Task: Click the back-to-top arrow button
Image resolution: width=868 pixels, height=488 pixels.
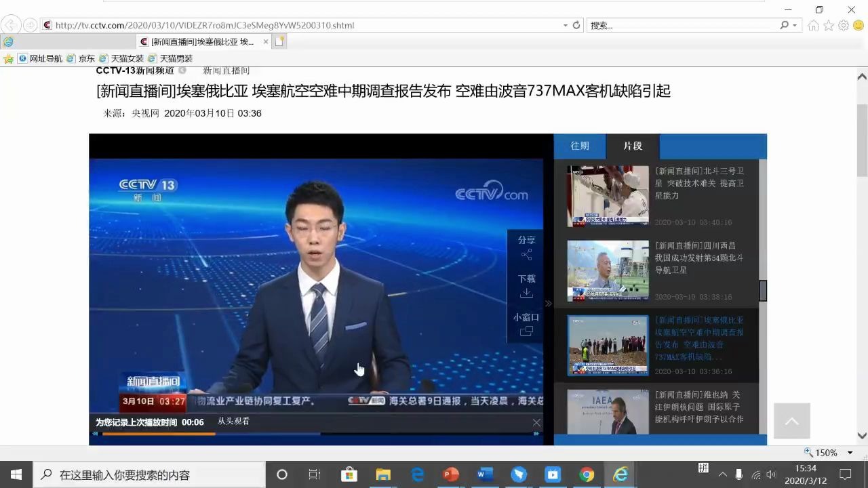Action: pos(791,421)
